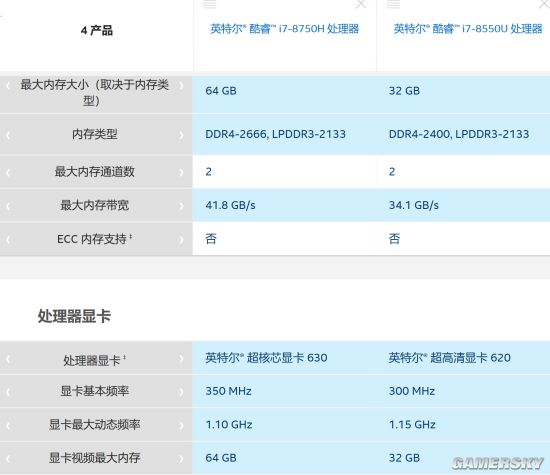Click left chevron on 最大内存大小 row

(8, 85)
